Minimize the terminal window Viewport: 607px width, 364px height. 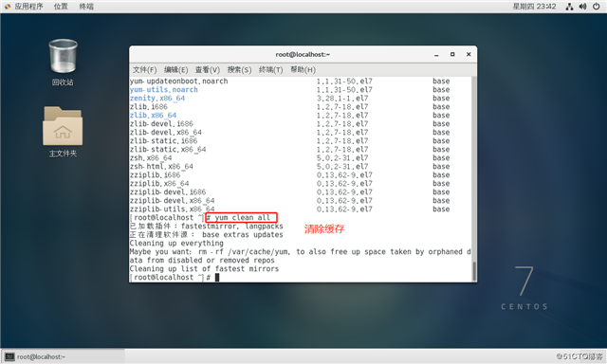pos(436,55)
